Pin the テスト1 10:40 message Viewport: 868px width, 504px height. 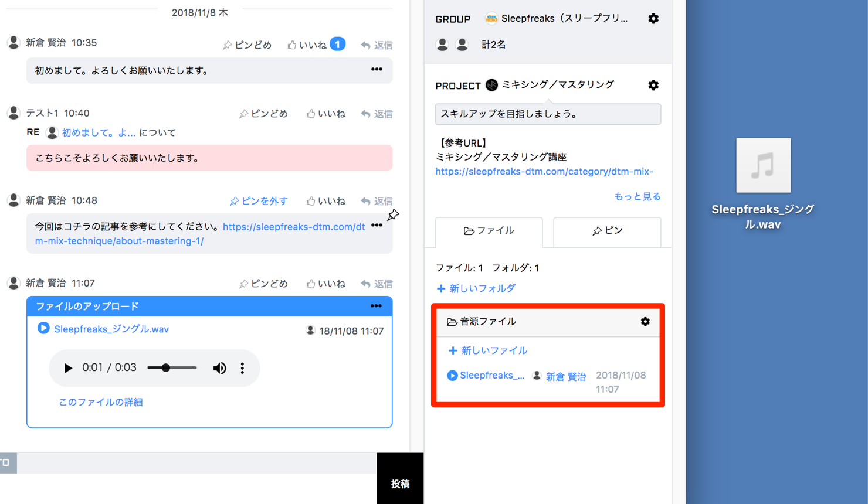[x=263, y=114]
